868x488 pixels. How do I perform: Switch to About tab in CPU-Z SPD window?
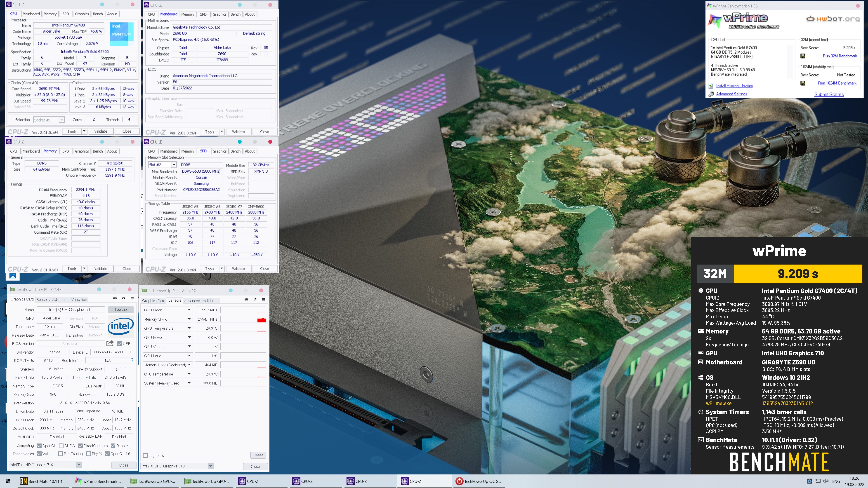coord(250,151)
